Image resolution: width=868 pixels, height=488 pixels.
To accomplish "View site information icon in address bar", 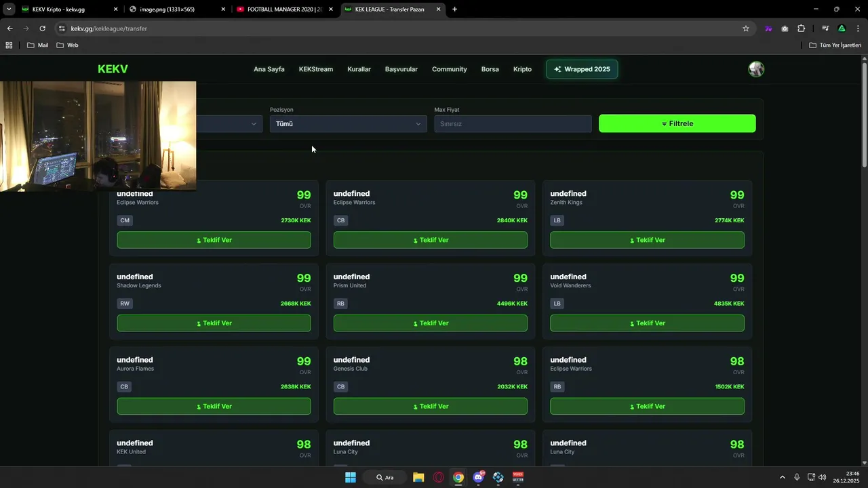I will [x=62, y=28].
